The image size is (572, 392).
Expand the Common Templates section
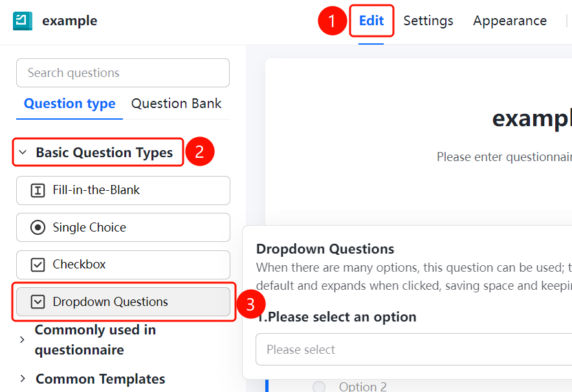point(23,378)
